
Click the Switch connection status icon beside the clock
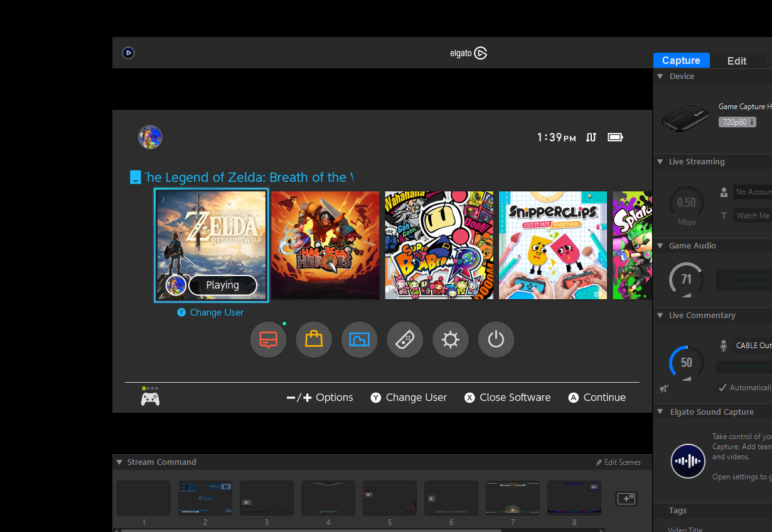pyautogui.click(x=591, y=137)
